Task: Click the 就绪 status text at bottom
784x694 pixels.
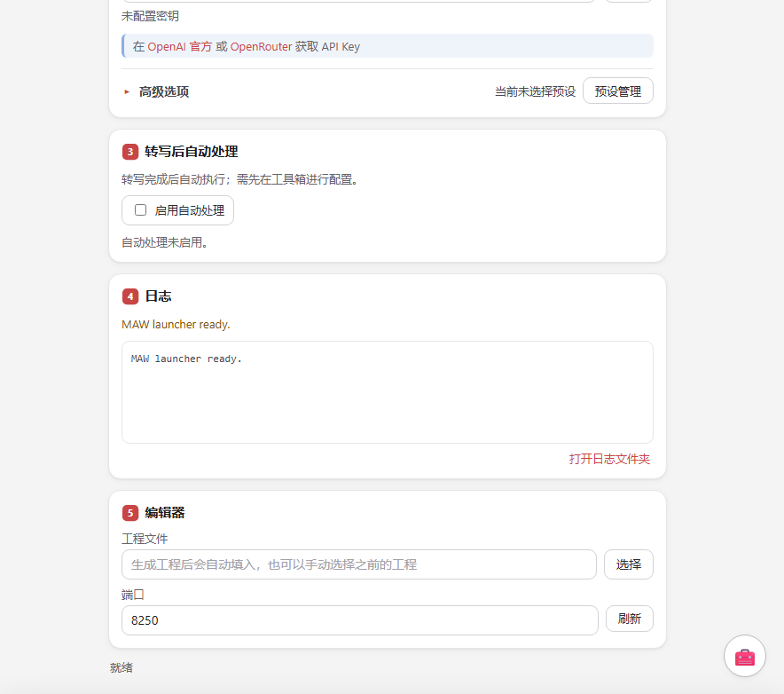Action: point(121,667)
